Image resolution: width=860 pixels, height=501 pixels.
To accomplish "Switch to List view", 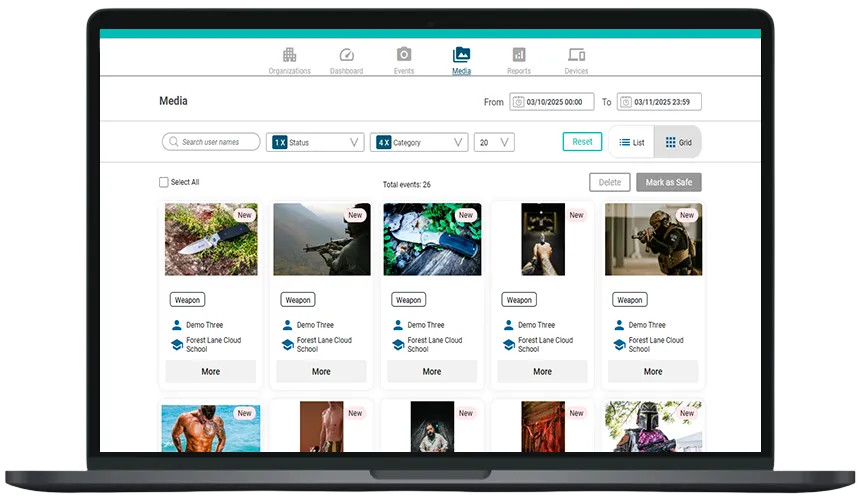I will [x=632, y=143].
